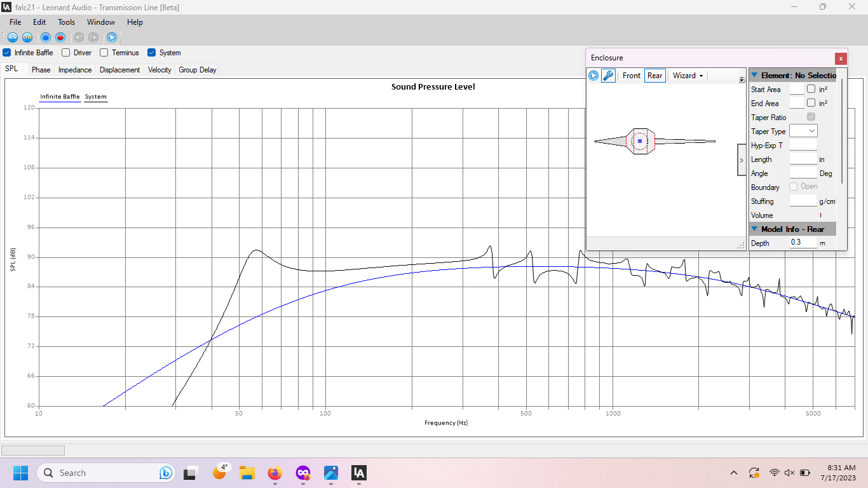
Task: Click the Length input field
Action: tap(803, 159)
